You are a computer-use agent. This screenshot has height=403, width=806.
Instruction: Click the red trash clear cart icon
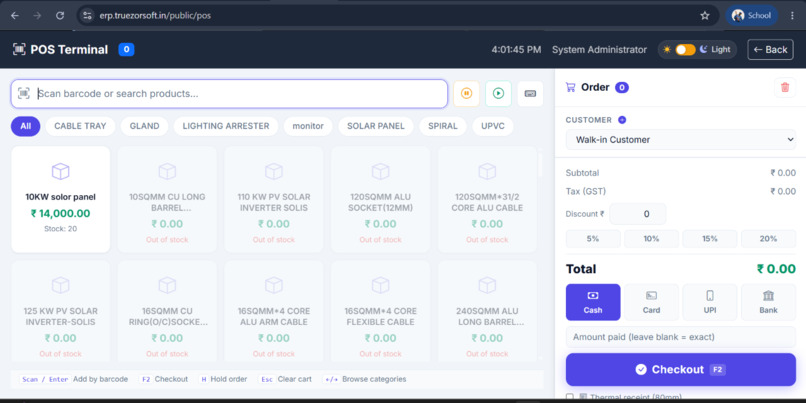pyautogui.click(x=785, y=87)
